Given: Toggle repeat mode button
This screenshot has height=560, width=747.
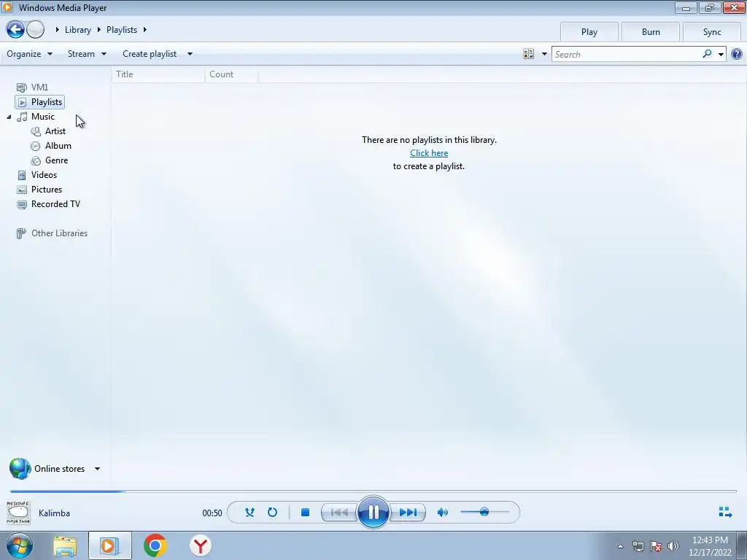Looking at the screenshot, I should click(272, 513).
